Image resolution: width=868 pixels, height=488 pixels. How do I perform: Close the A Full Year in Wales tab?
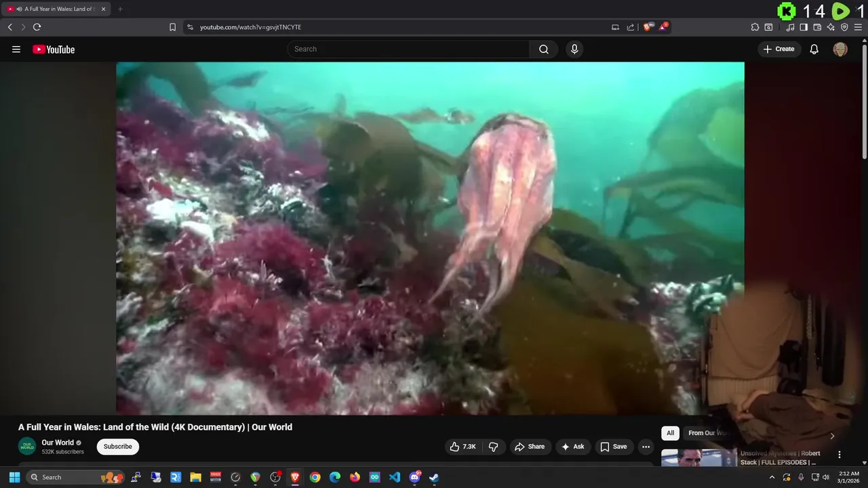103,9
